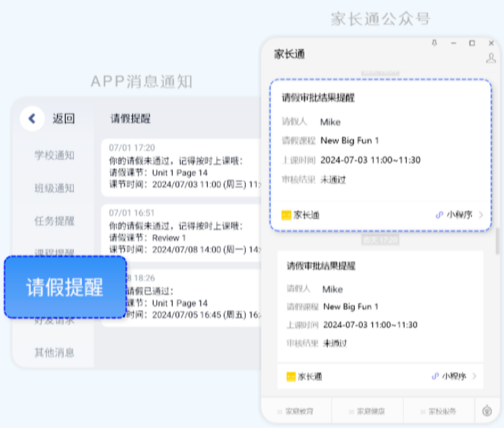
Task: Click the back arrow icon beside 返回
Action: point(32,118)
